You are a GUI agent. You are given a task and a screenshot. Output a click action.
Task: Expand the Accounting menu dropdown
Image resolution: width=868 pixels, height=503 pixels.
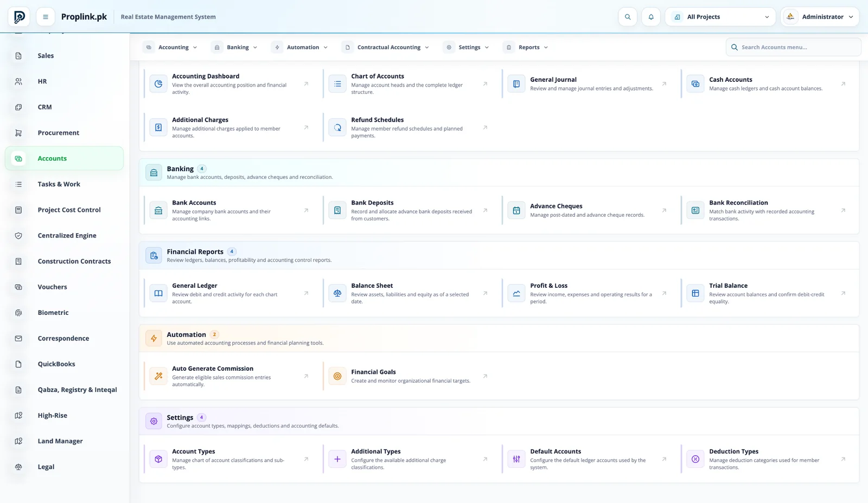tap(170, 47)
